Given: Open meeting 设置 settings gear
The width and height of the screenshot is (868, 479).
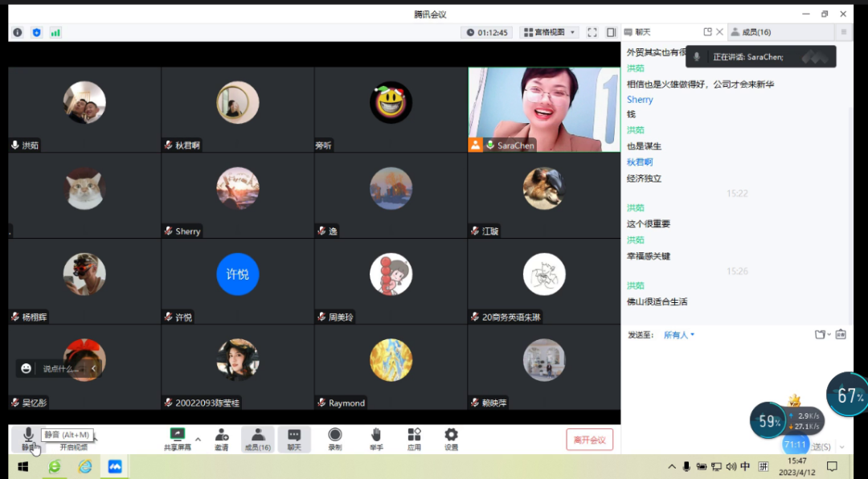Looking at the screenshot, I should tap(451, 438).
